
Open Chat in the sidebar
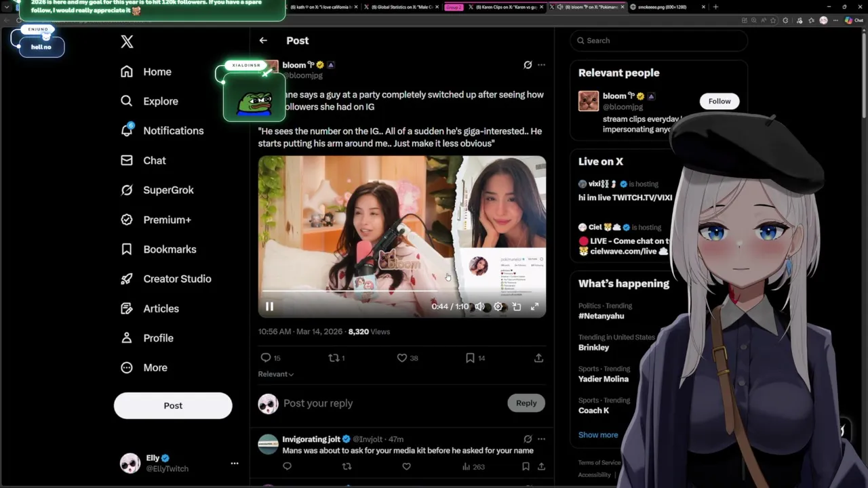pos(143,161)
